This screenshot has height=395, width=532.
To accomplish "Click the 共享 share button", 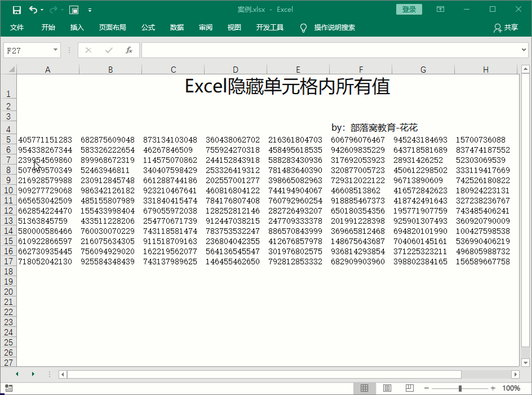I will pos(506,28).
